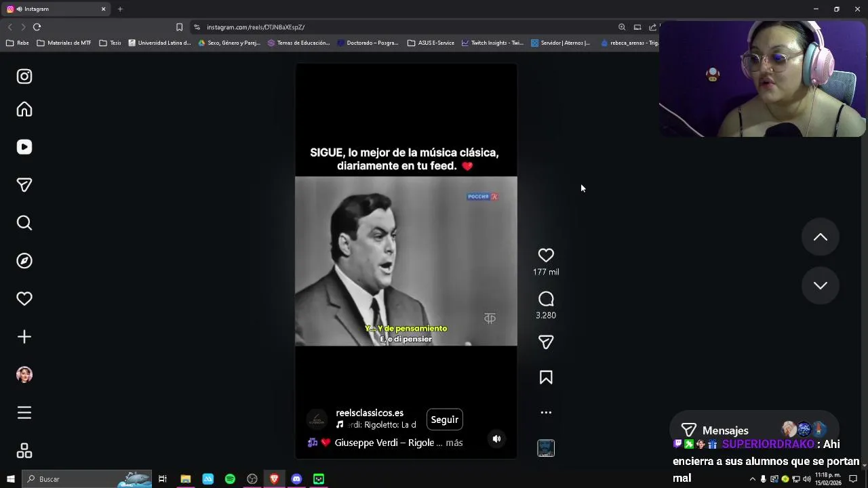This screenshot has width=868, height=488.
Task: Open the Servidor Aternos bookmark
Action: 560,43
